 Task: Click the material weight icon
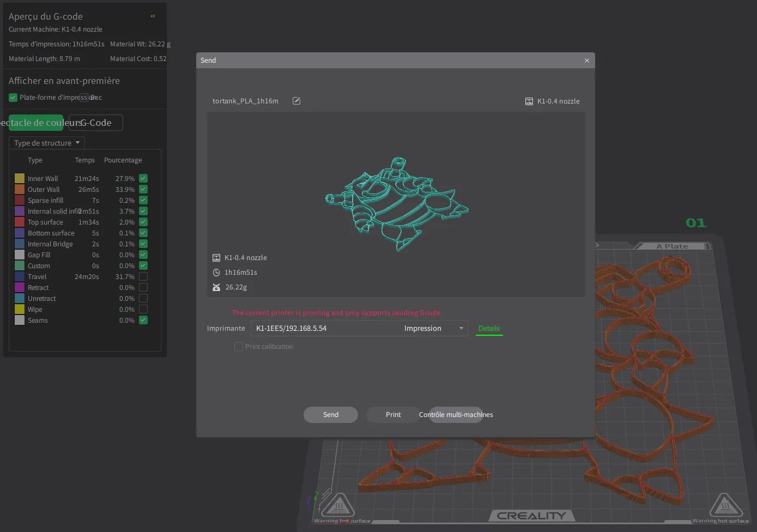pyautogui.click(x=216, y=287)
